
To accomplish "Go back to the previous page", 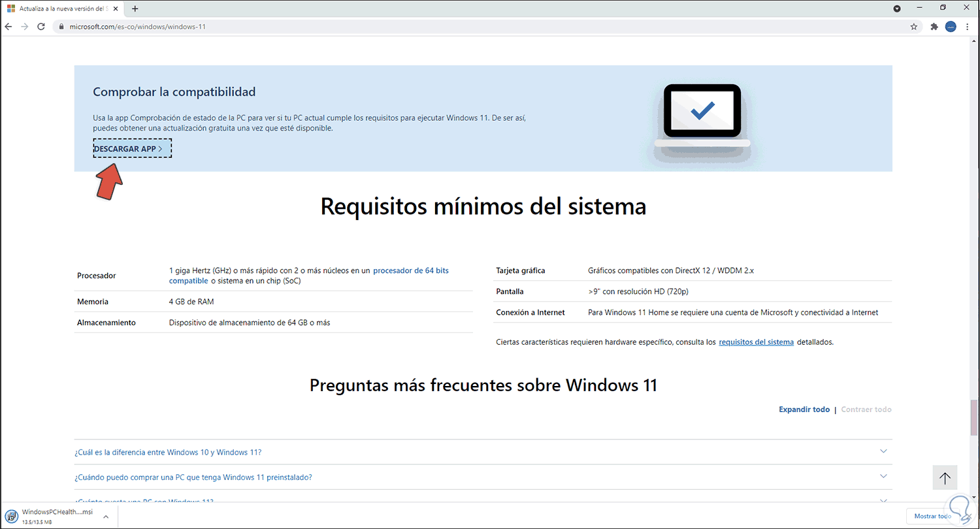I will click(8, 27).
